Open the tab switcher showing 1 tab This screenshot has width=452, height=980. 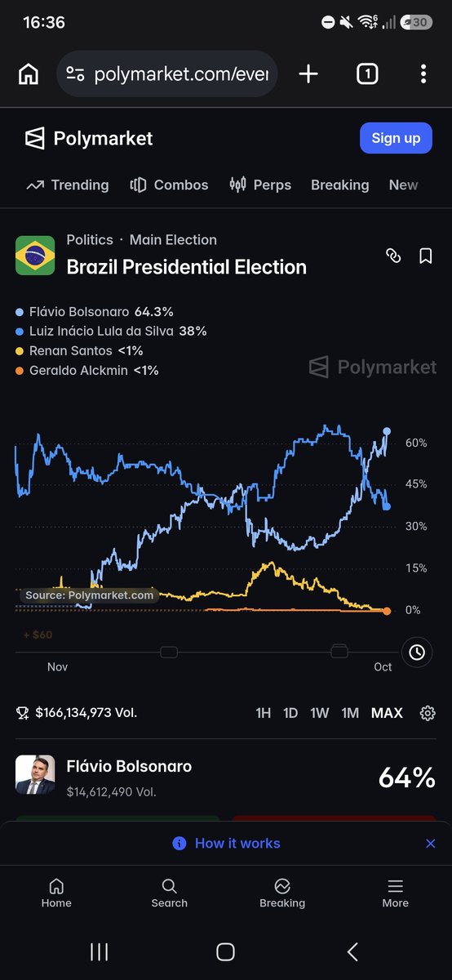[x=367, y=74]
